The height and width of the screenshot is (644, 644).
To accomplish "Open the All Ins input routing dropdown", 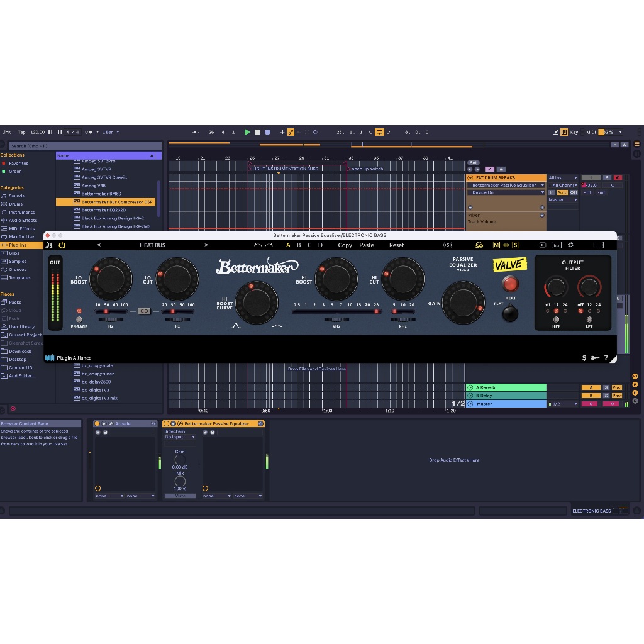I will click(x=563, y=177).
